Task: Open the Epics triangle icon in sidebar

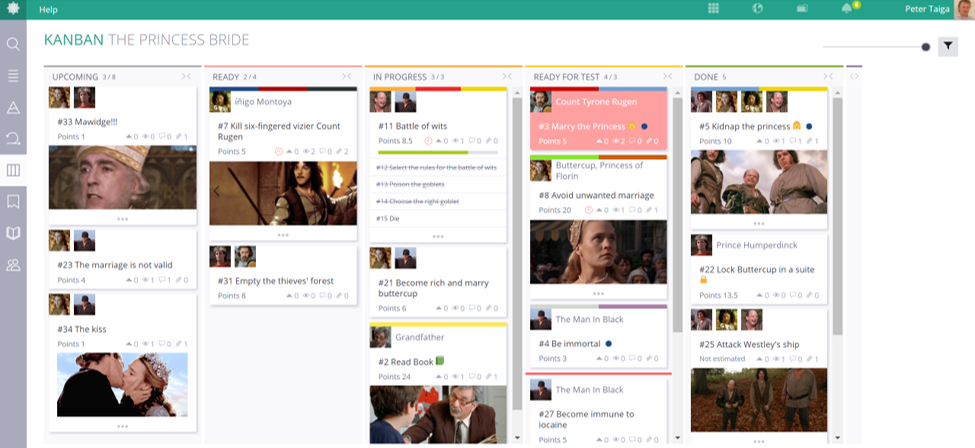Action: click(x=13, y=108)
